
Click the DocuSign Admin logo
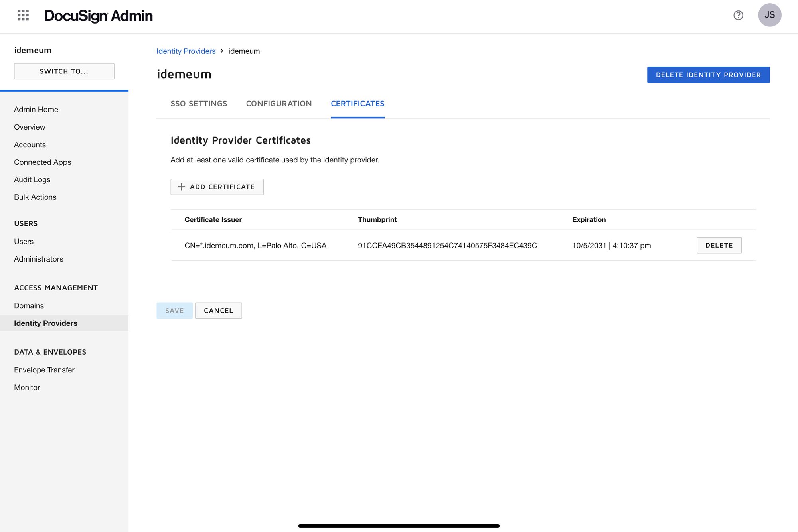[x=99, y=16]
